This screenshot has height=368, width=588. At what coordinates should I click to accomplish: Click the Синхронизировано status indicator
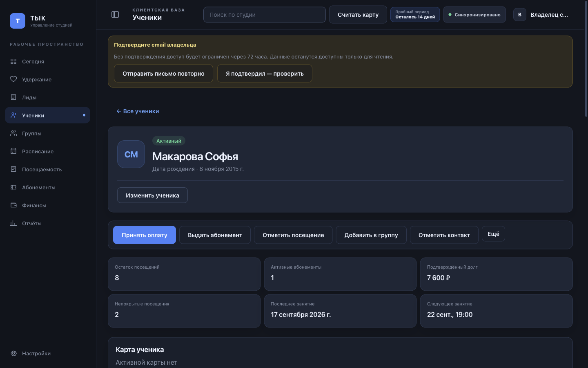click(474, 15)
